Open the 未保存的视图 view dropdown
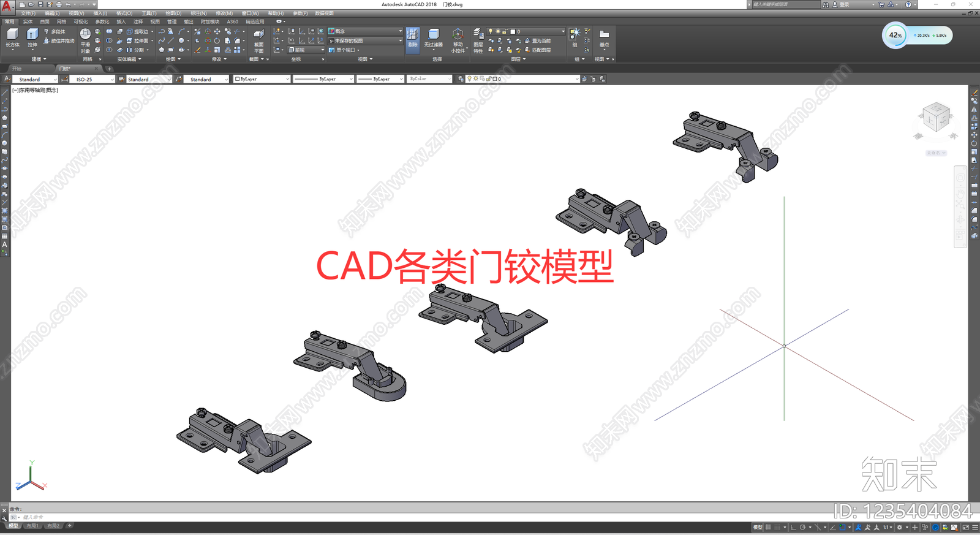Viewport: 980px width, 535px height. pyautogui.click(x=366, y=40)
